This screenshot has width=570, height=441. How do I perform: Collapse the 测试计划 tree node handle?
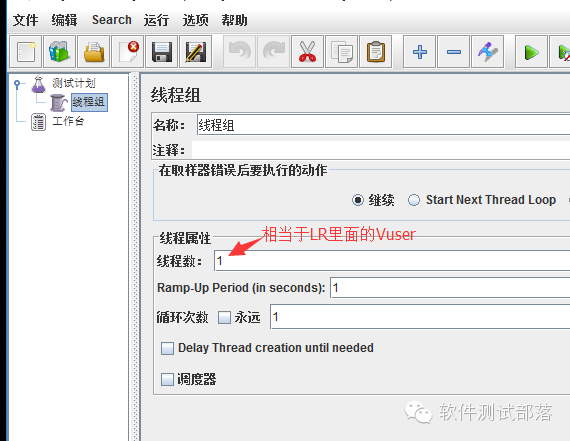click(x=17, y=84)
